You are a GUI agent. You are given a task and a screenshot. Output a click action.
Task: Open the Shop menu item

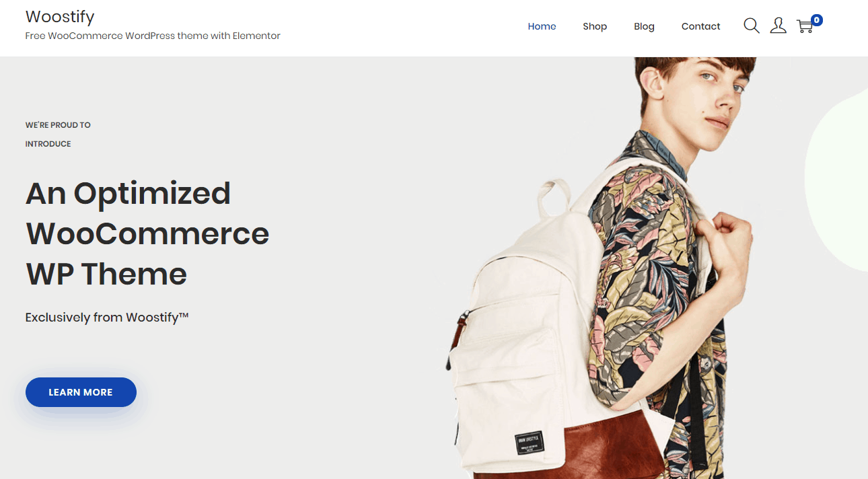(x=595, y=26)
